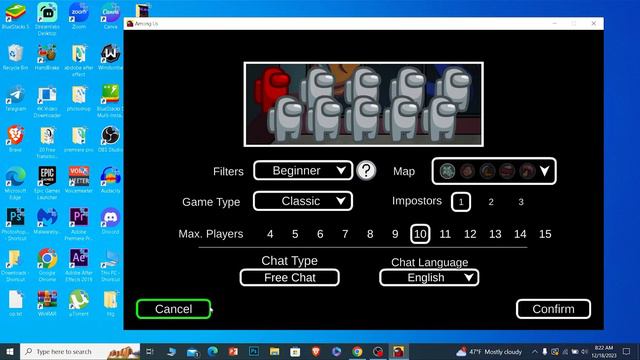640x360 pixels.
Task: Select the Recycle Bin icon
Action: point(16,57)
